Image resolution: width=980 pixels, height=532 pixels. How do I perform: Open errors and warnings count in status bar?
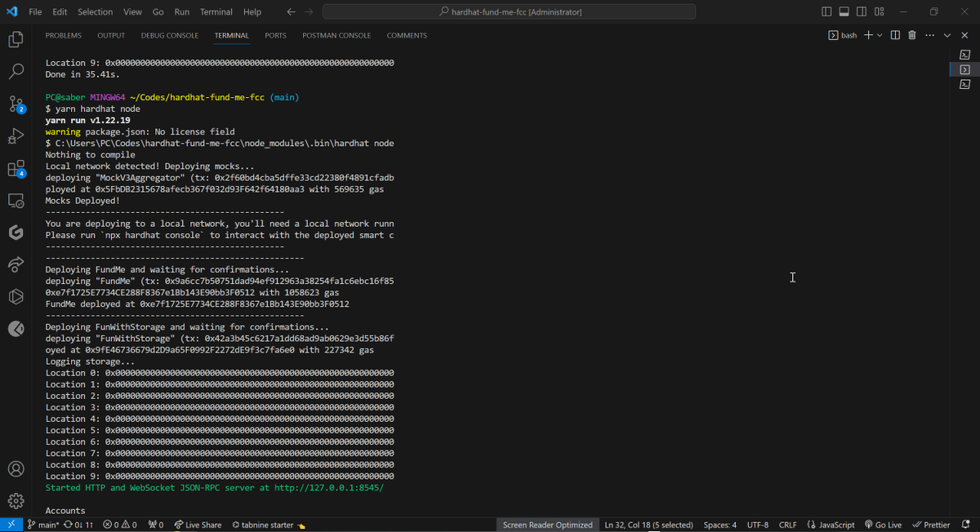tap(120, 525)
